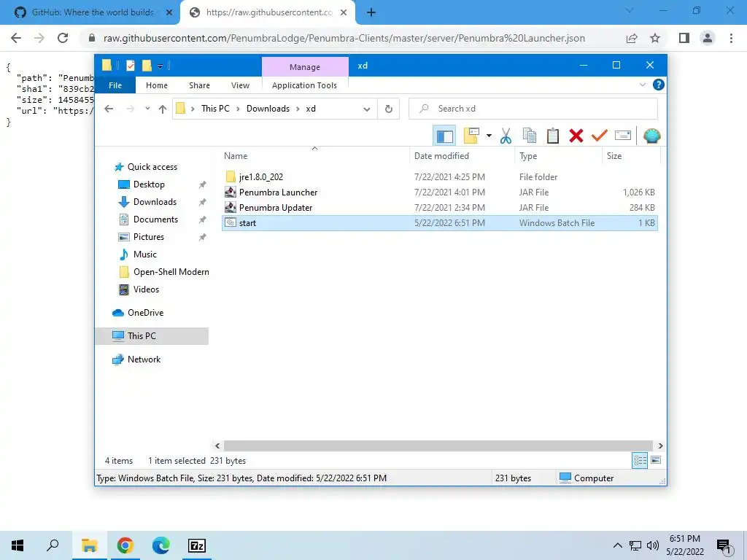Click the red X Delete icon
747x560 pixels.
[x=576, y=136]
